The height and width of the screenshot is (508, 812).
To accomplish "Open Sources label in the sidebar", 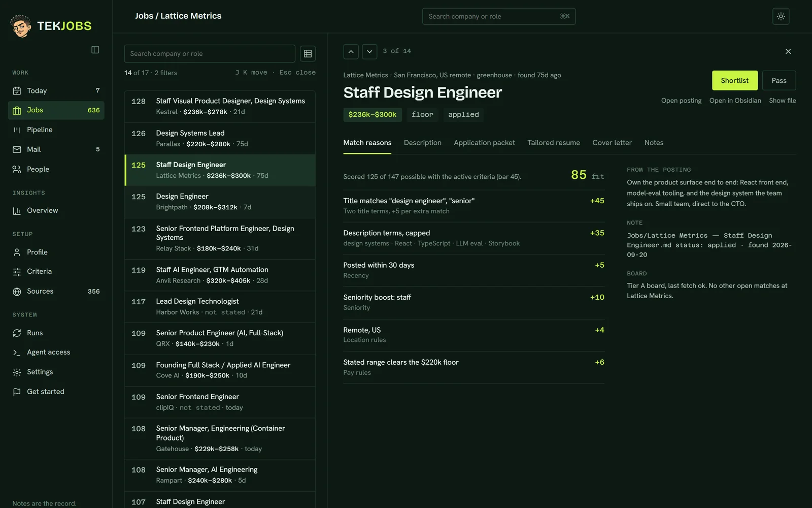I will click(40, 291).
